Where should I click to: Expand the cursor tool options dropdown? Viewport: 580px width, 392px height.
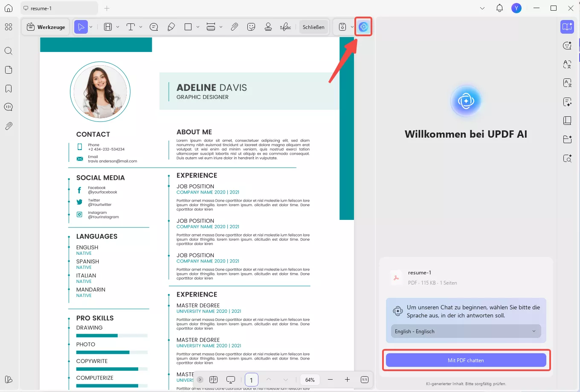[x=91, y=27]
